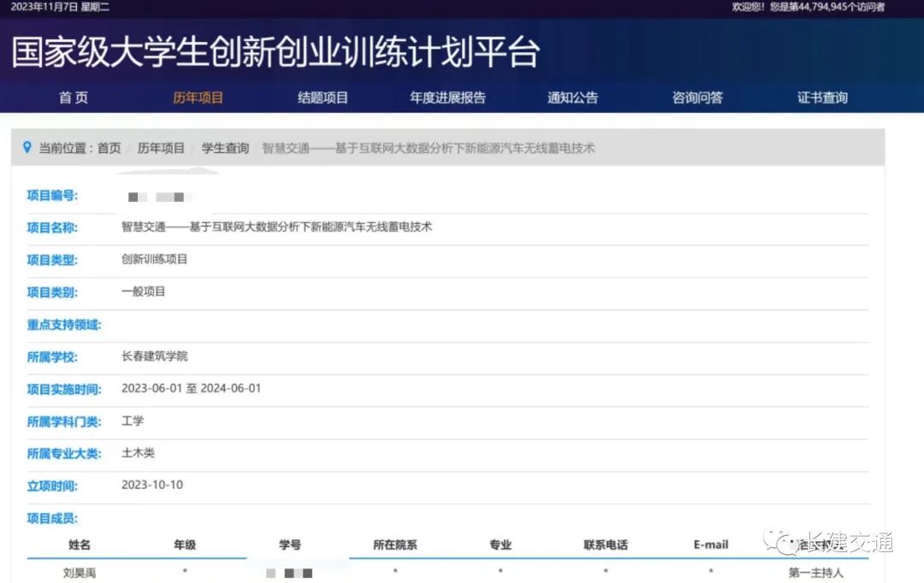Click the 联系电话 column header
Image resolution: width=924 pixels, height=583 pixels.
tap(605, 545)
